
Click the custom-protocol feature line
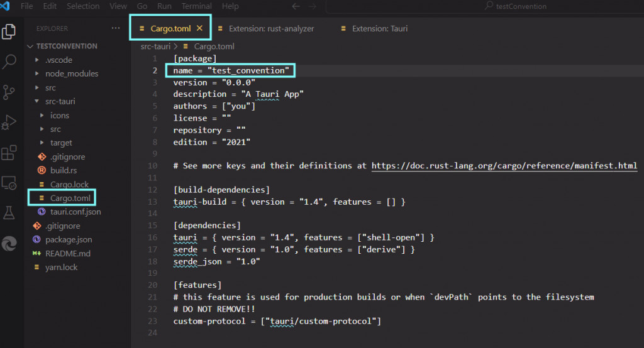coord(277,321)
